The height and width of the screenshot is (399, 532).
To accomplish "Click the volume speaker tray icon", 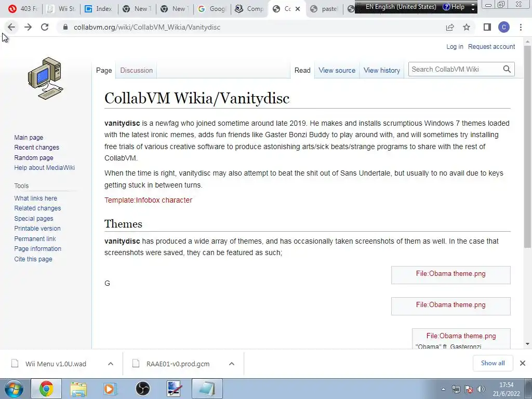I will point(481,389).
